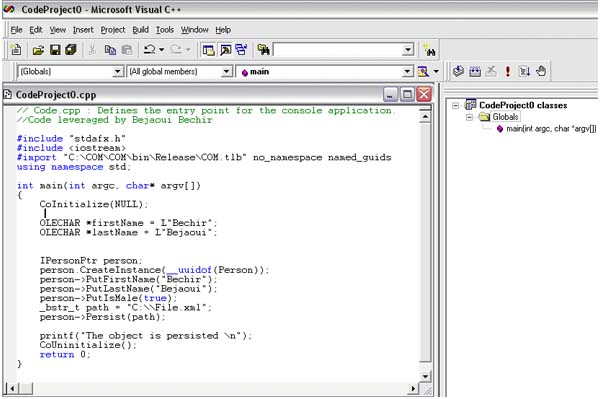Toggle the Output window icon
This screenshot has width=600, height=399.
[225, 50]
